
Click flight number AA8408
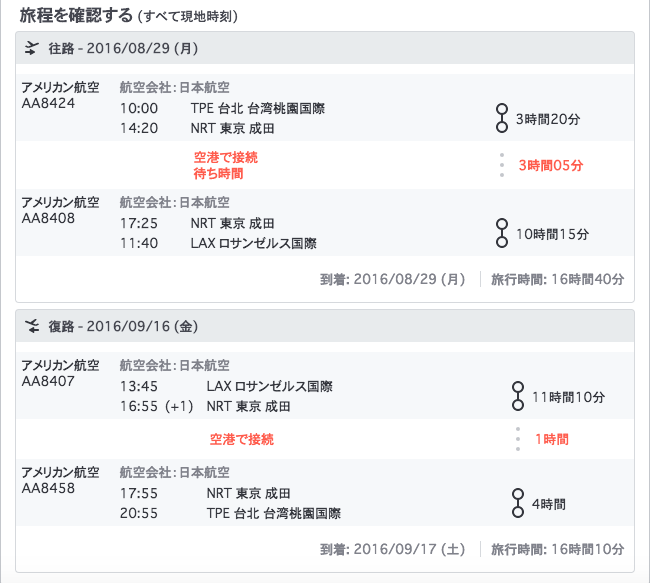tap(48, 218)
